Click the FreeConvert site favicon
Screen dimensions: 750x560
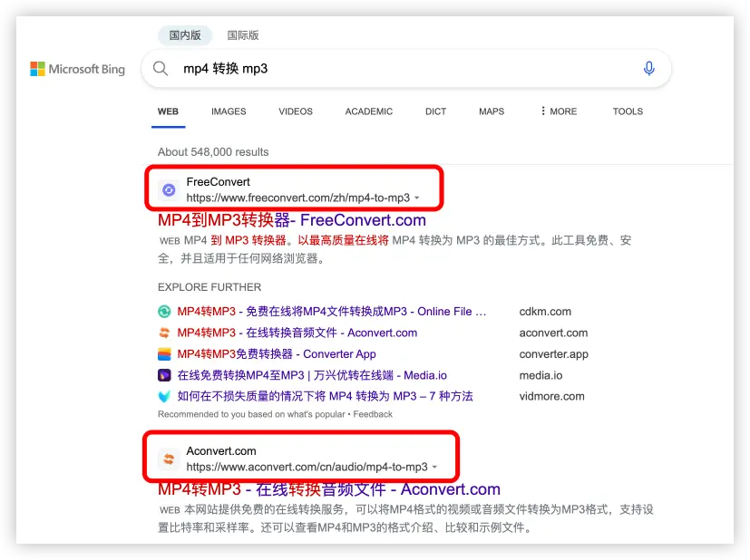point(169,190)
